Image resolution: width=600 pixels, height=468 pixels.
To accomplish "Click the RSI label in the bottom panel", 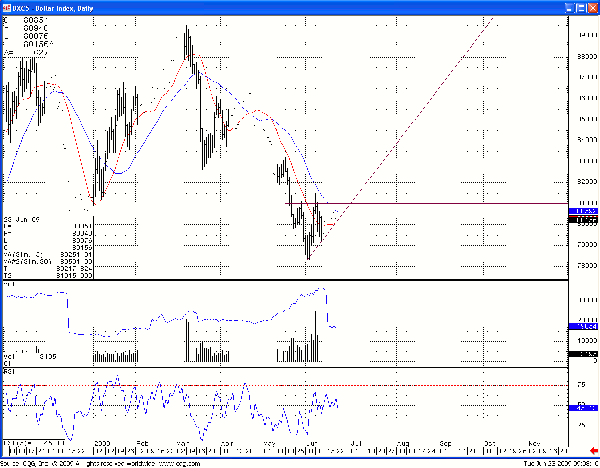I will pos(9,371).
